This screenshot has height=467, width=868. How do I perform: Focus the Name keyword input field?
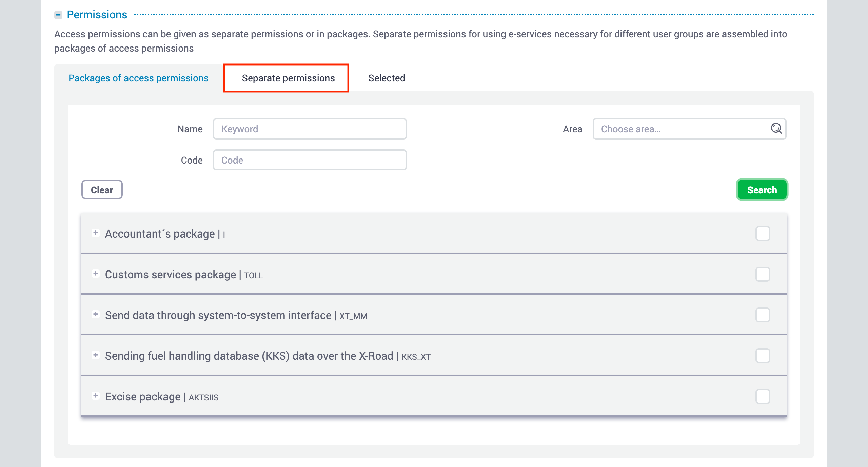click(x=309, y=129)
